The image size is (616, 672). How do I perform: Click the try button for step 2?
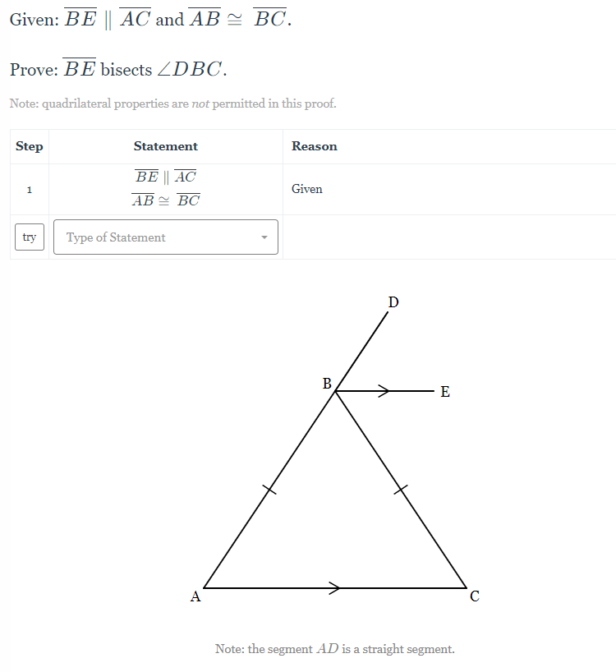pyautogui.click(x=29, y=237)
